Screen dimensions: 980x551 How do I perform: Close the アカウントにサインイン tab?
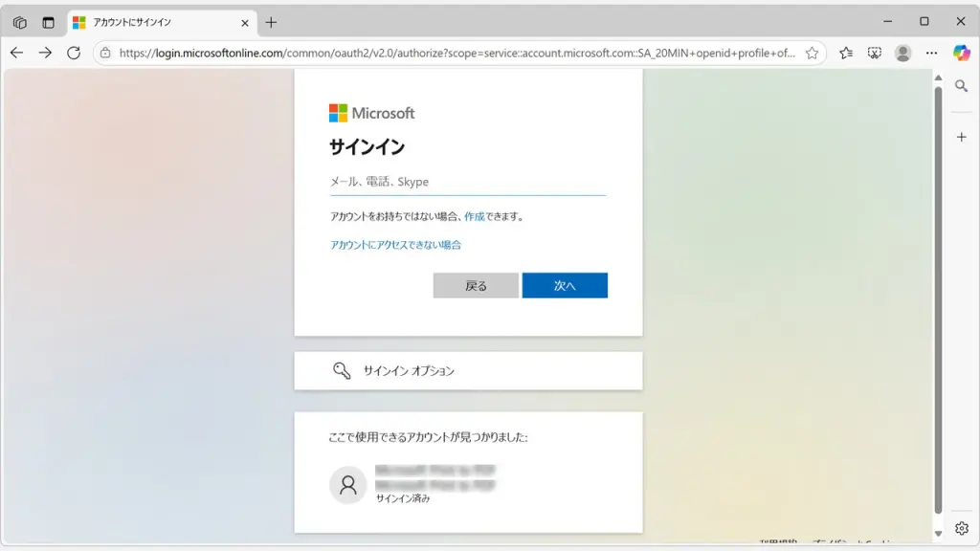click(x=244, y=23)
